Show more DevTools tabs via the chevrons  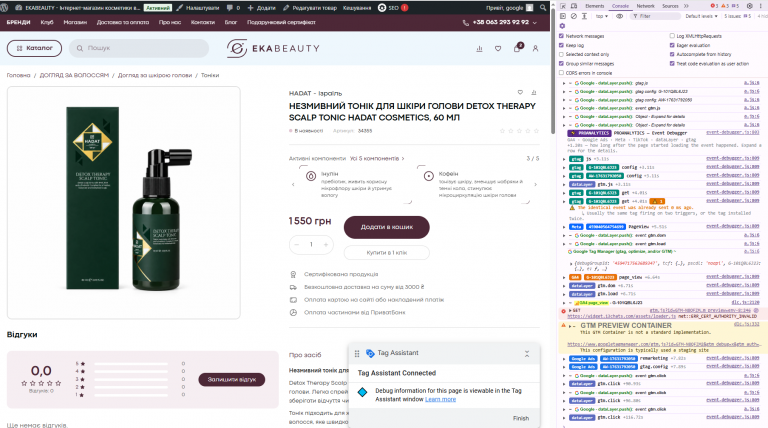[686, 6]
